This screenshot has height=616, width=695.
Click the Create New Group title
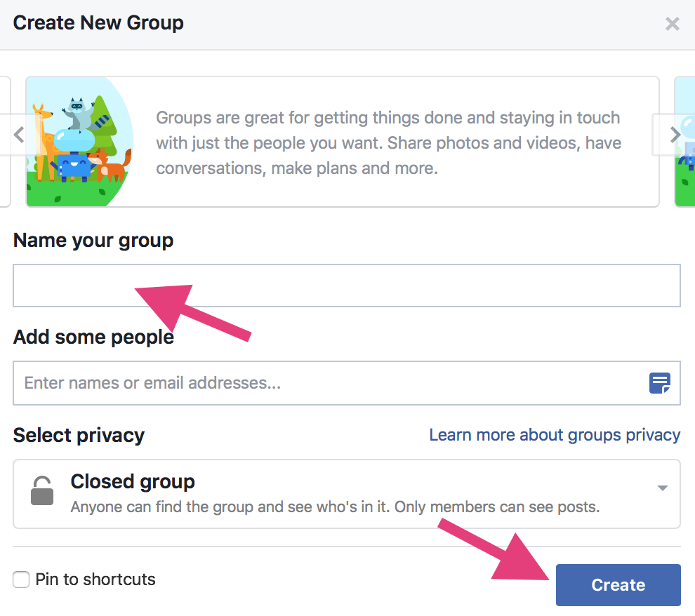pos(98,23)
